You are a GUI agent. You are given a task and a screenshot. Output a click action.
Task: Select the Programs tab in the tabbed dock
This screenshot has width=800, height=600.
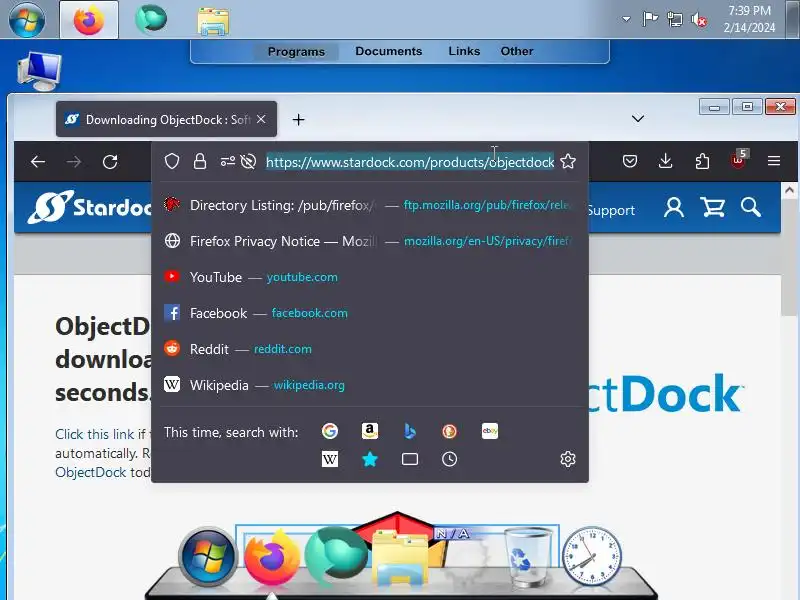pyautogui.click(x=296, y=52)
